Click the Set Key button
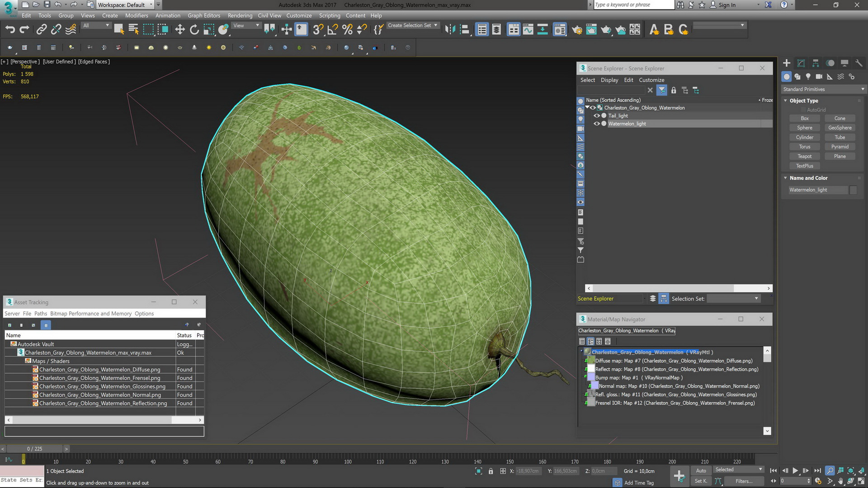This screenshot has width=868, height=488. pos(701,481)
